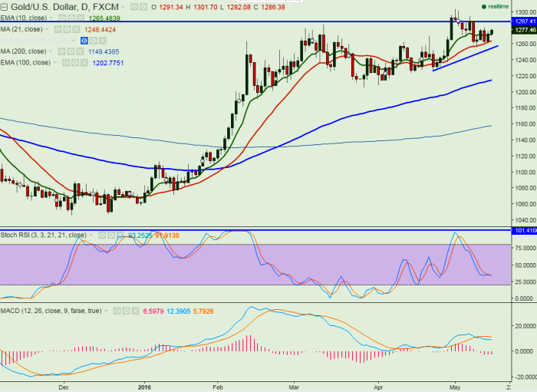Viewport: 537px width, 392px height.
Task: Click the Gold/U.S. Dollar, D, FXCM title
Action: point(64,7)
